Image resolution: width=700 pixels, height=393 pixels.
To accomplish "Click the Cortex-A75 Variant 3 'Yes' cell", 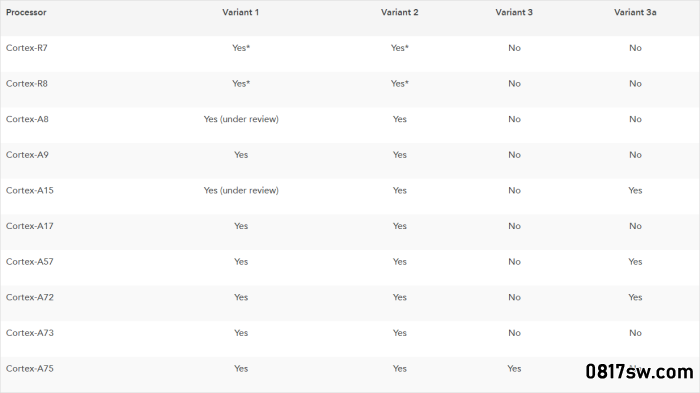I will coord(514,368).
